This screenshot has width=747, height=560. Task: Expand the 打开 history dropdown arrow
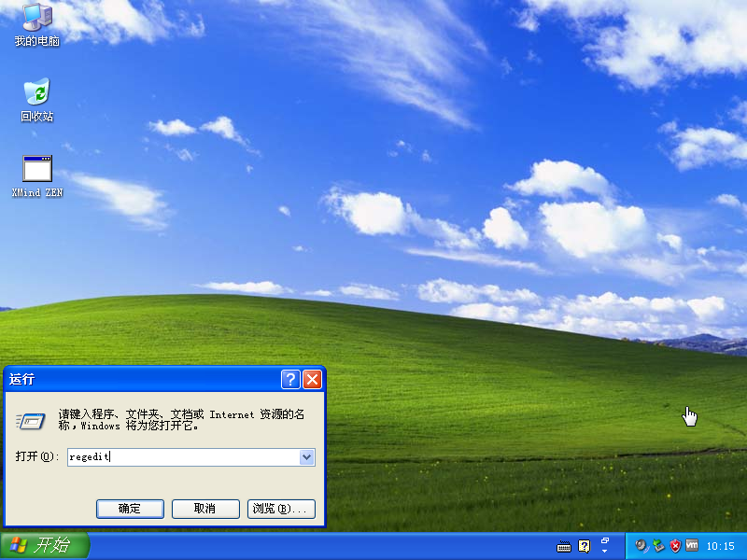[307, 457]
